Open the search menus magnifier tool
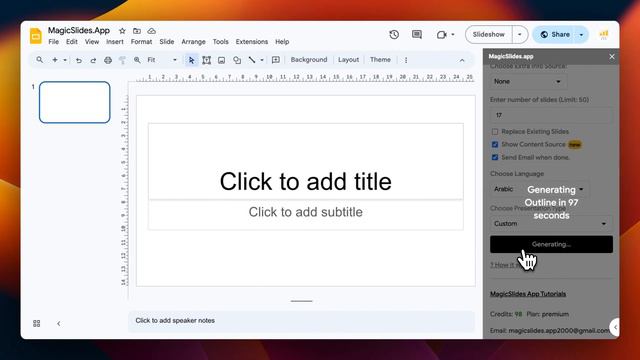640x360 pixels. tap(39, 60)
